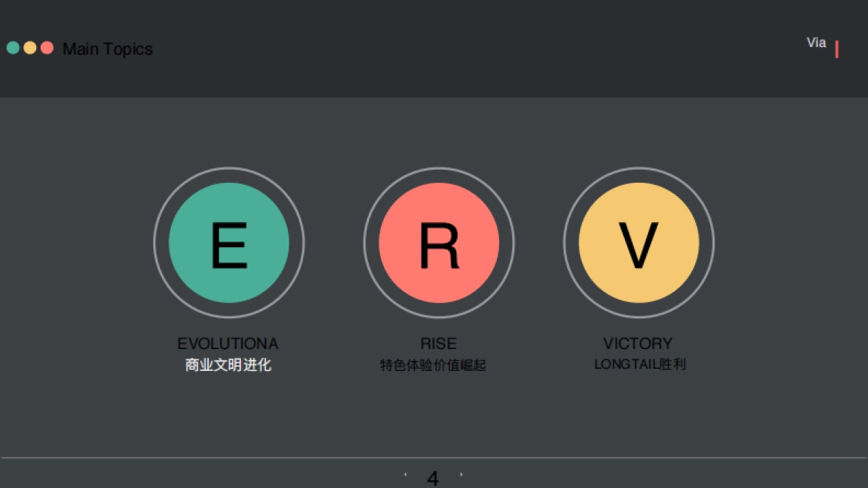Click the red dot beside Main Topics
The image size is (868, 488).
(x=47, y=48)
